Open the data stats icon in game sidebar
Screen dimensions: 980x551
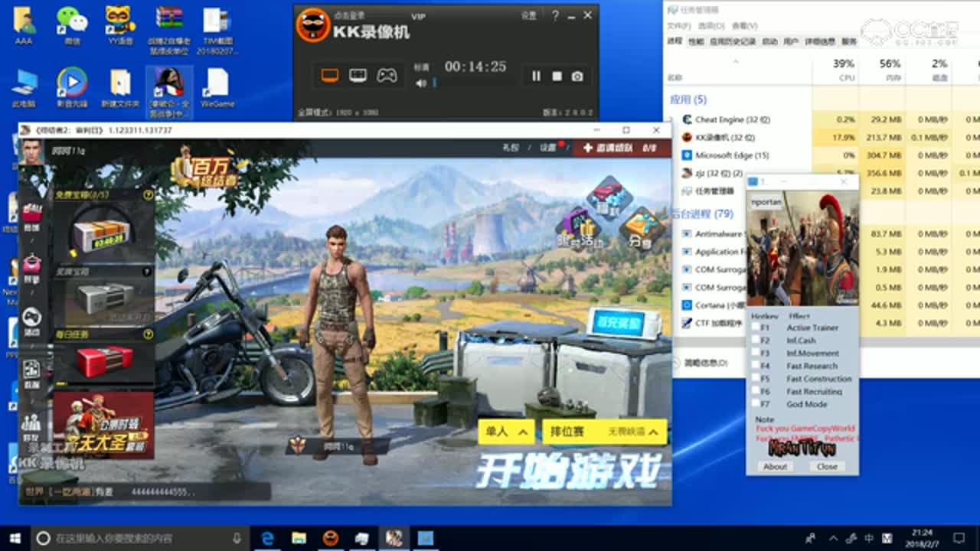[31, 373]
